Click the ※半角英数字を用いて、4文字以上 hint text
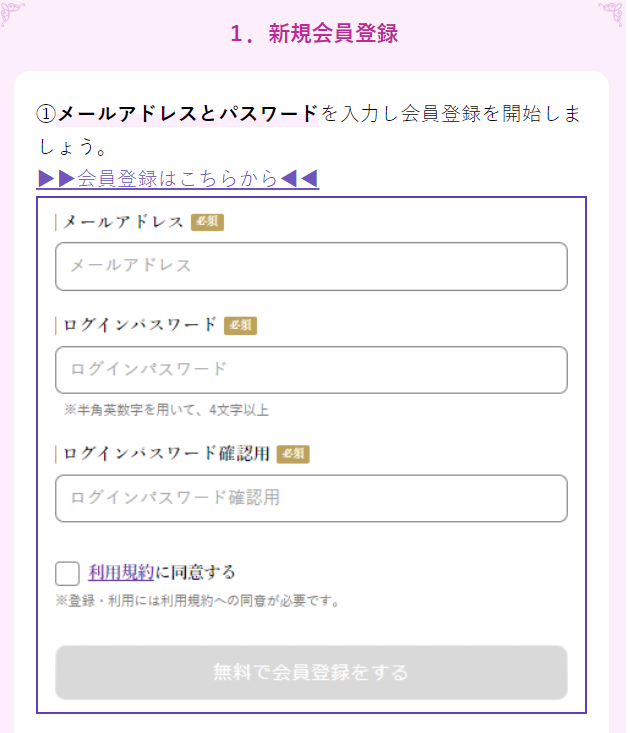 click(x=166, y=410)
